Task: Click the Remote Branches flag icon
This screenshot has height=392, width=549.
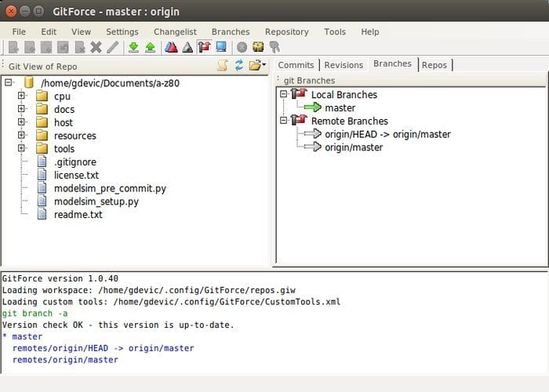Action: 299,120
